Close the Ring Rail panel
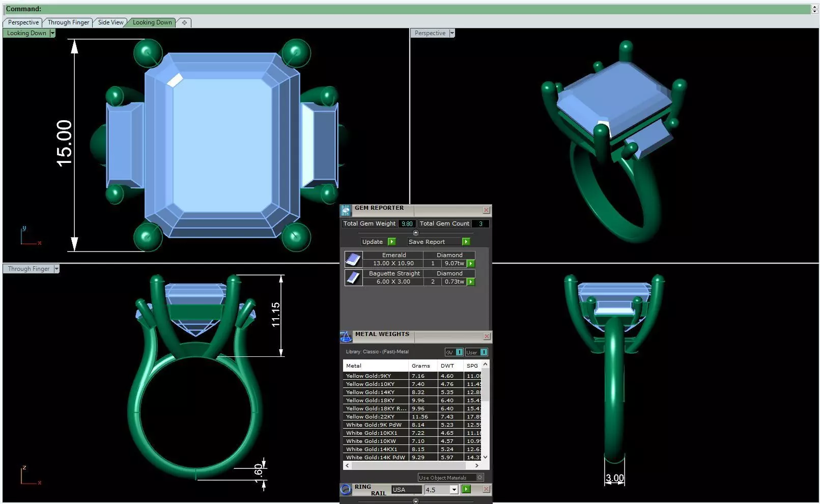The width and height of the screenshot is (820, 504). coord(486,489)
